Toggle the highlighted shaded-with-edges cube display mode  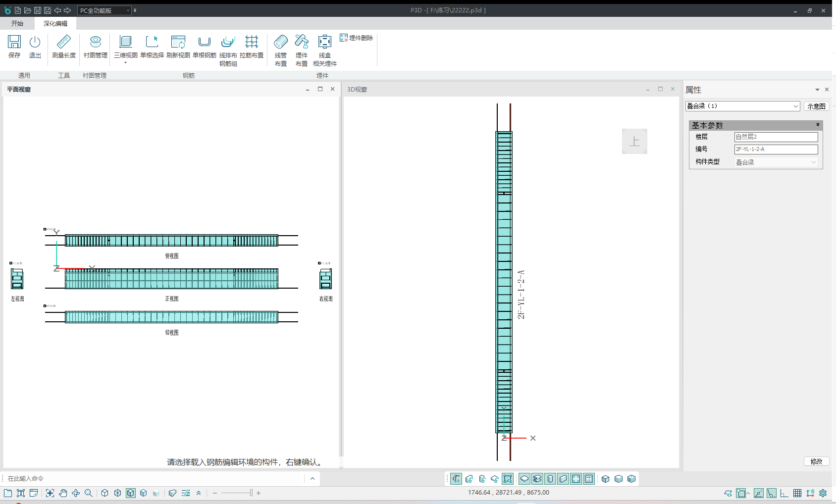tap(131, 493)
